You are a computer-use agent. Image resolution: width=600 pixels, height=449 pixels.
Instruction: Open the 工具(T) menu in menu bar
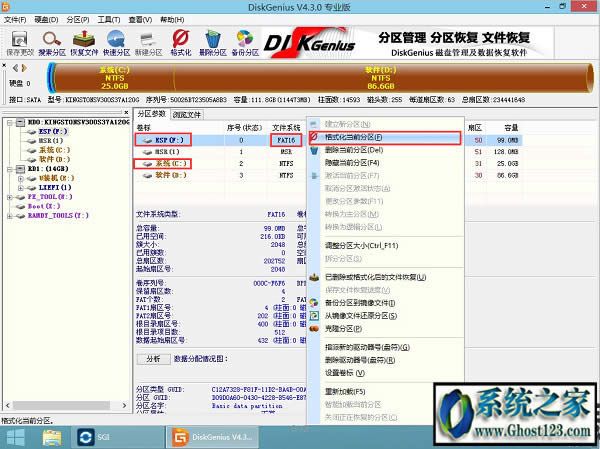click(110, 18)
